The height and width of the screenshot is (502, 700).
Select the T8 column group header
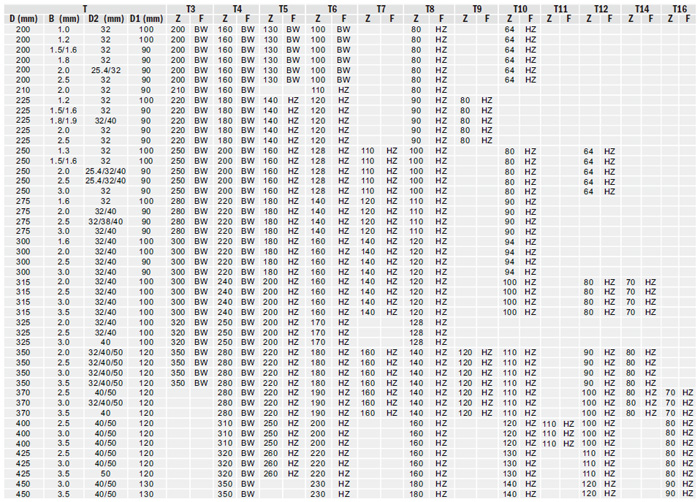(429, 8)
